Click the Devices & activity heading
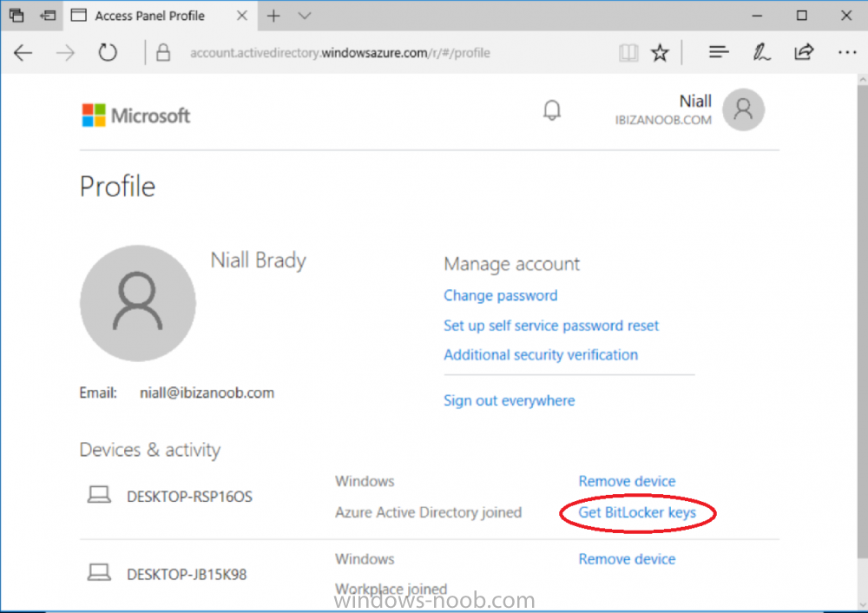 (150, 450)
